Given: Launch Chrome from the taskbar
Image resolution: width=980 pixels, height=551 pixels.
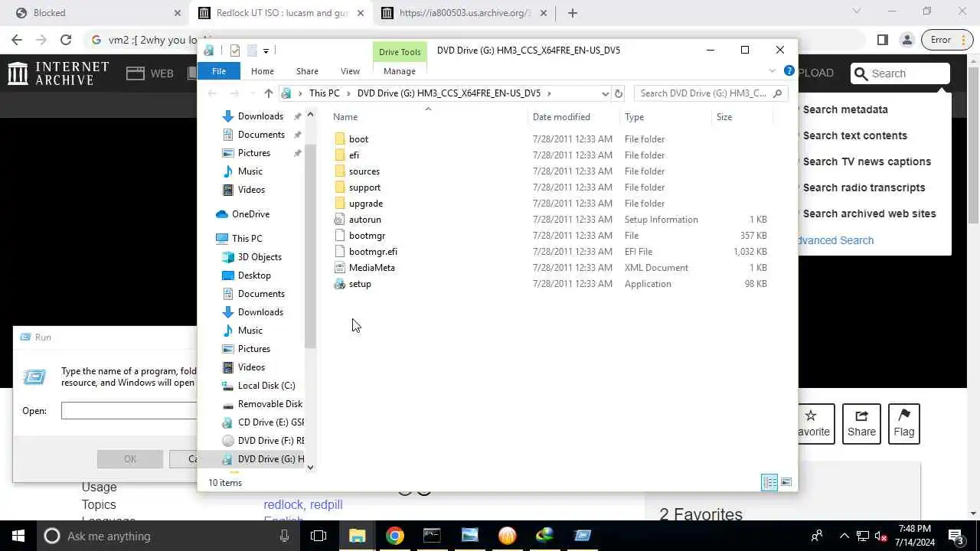Looking at the screenshot, I should point(395,536).
